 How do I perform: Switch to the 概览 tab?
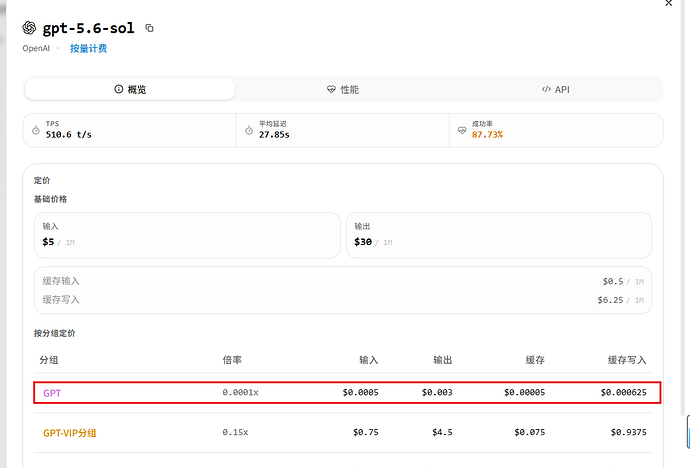pos(130,89)
